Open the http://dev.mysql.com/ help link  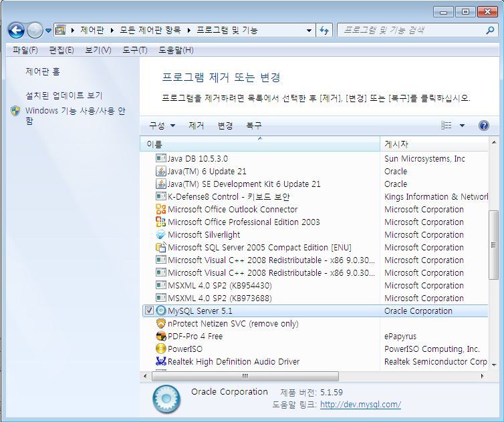[x=360, y=405]
